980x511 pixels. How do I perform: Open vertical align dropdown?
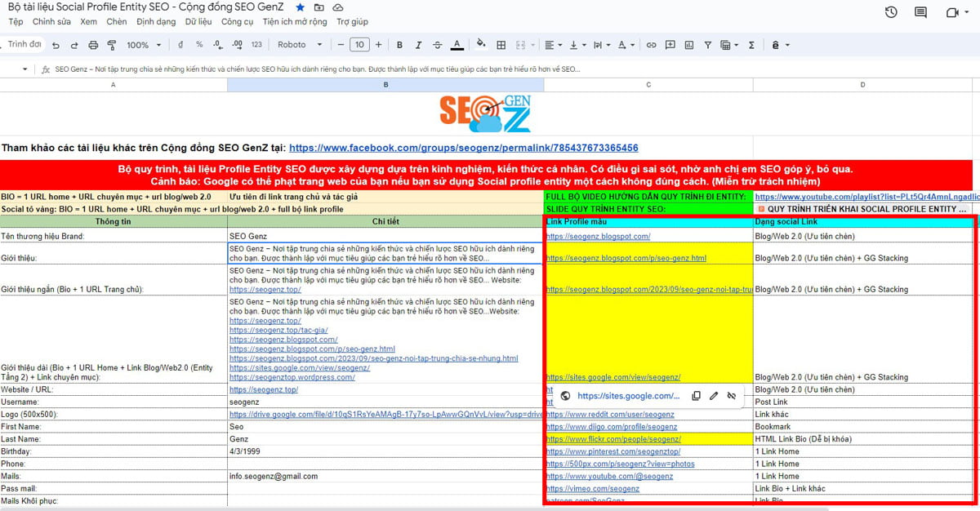coord(577,45)
